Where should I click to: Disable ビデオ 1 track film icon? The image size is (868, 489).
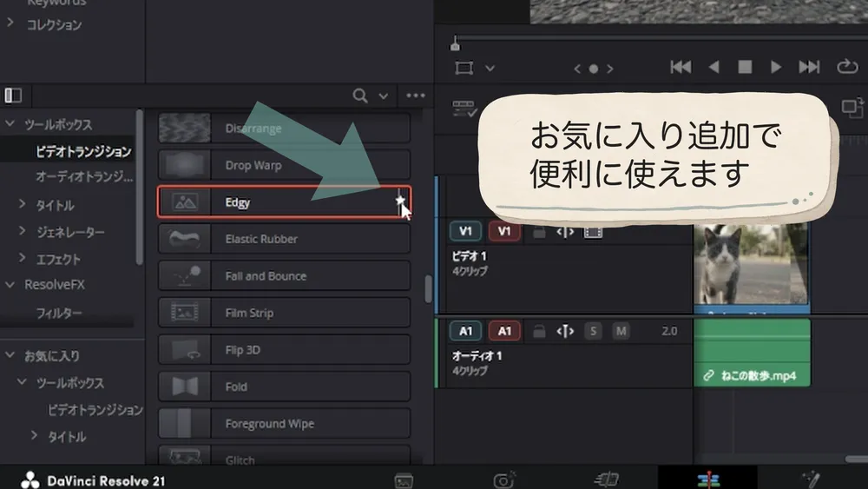point(593,232)
